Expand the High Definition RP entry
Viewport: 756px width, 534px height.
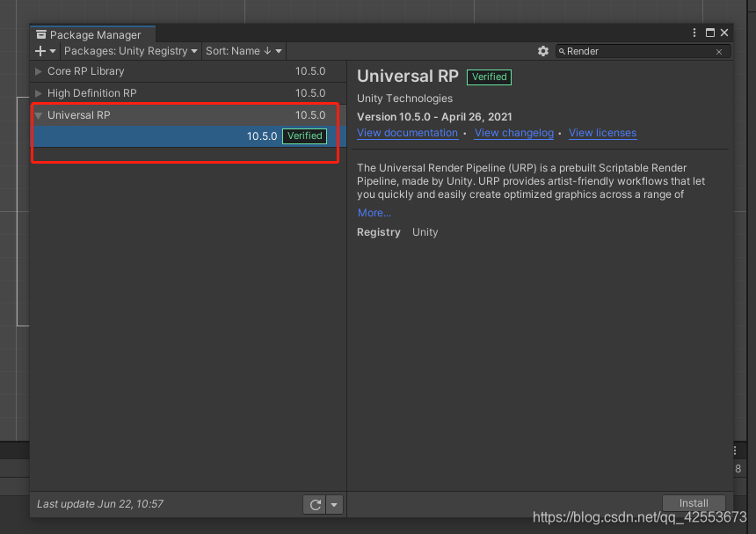point(39,93)
